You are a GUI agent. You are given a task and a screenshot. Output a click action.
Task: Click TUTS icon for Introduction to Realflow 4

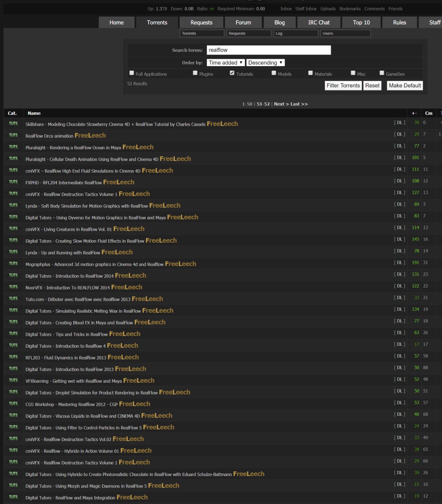[x=13, y=345]
